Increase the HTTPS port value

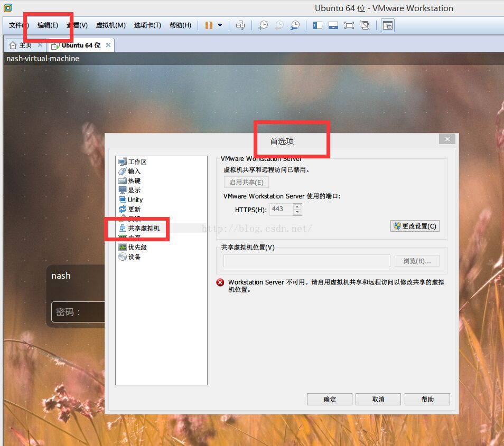pos(297,206)
